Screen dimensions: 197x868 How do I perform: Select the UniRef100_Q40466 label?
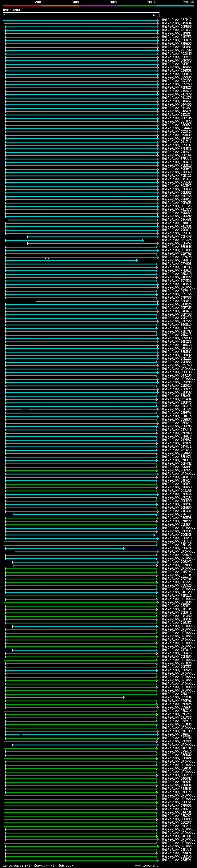(x=177, y=104)
